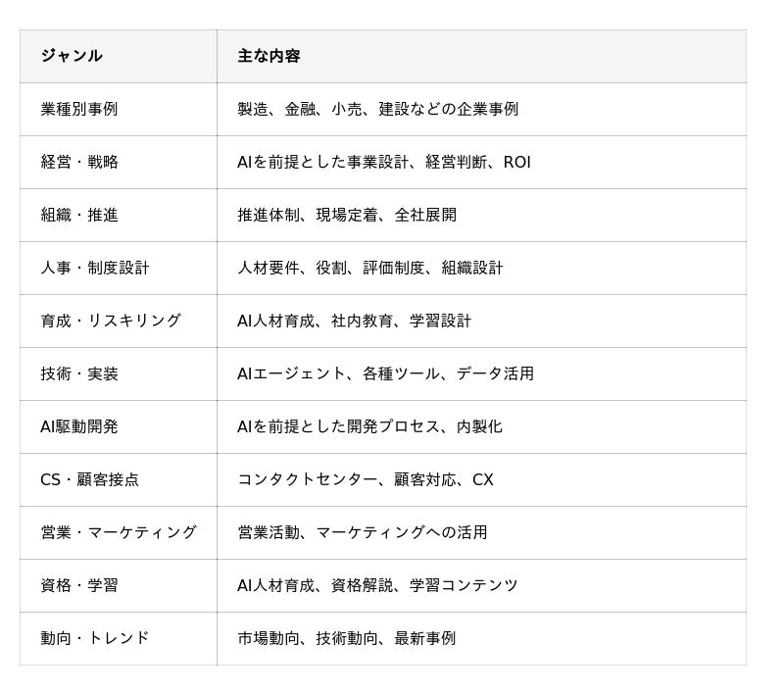Click the 主な内容 column header
The image size is (784, 695).
pyautogui.click(x=481, y=56)
